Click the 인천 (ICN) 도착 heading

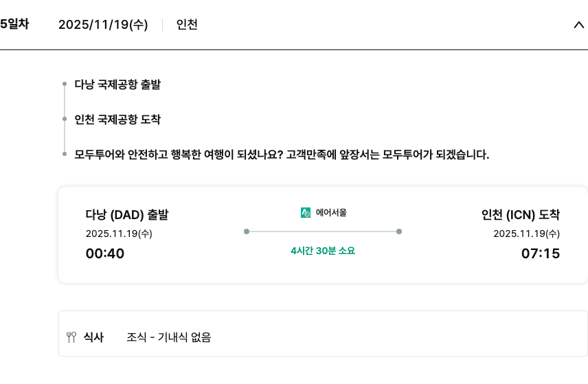[x=521, y=214]
